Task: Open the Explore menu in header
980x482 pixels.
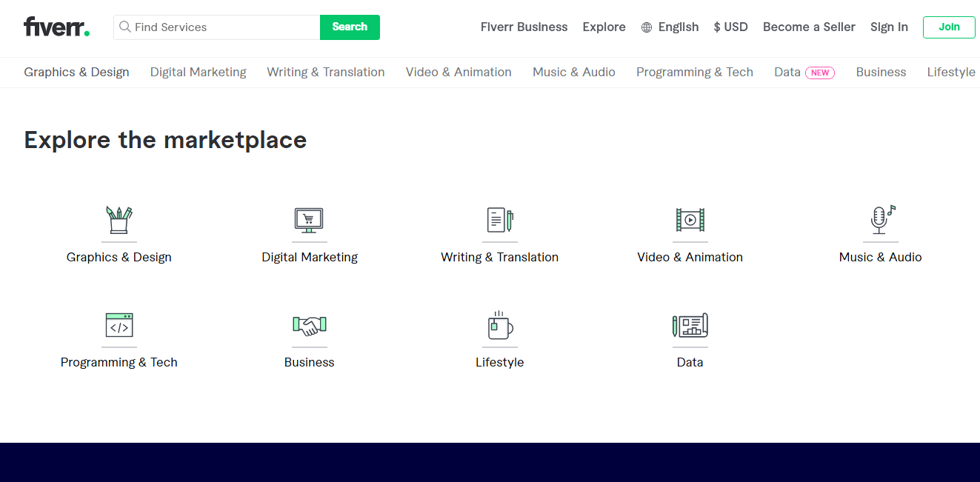Action: point(604,27)
